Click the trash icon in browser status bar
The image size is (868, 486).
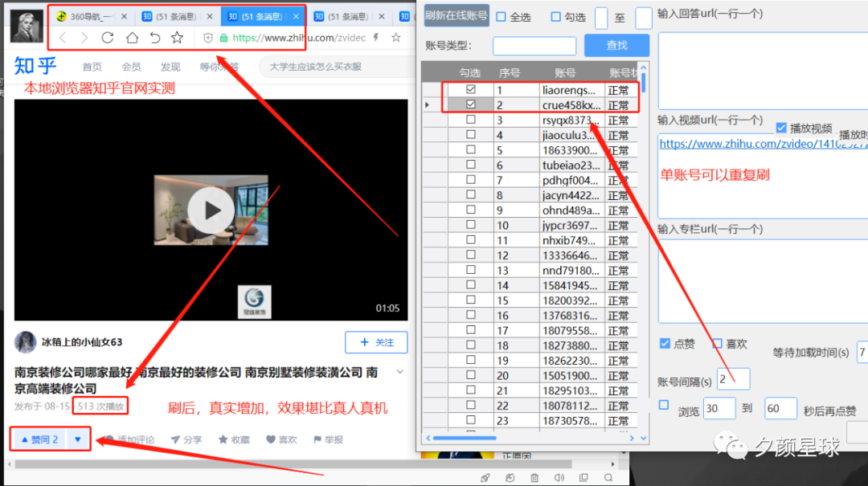point(534,478)
